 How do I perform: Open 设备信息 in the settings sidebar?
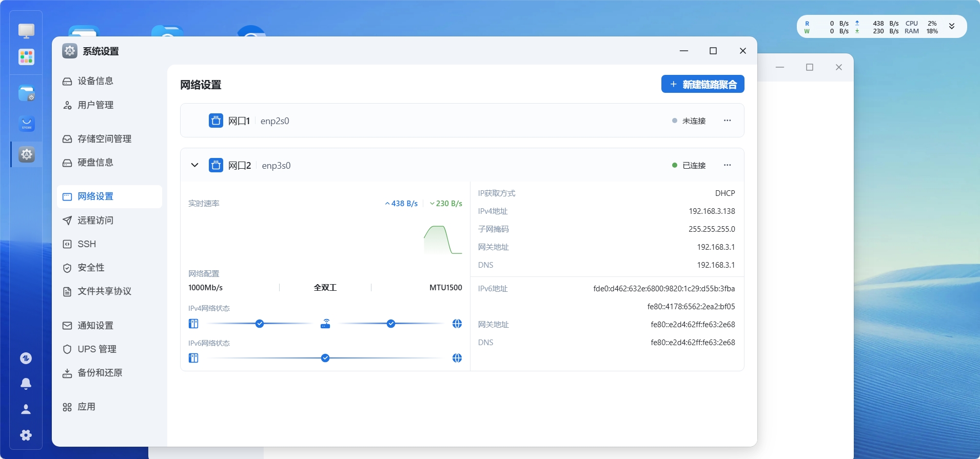109,81
